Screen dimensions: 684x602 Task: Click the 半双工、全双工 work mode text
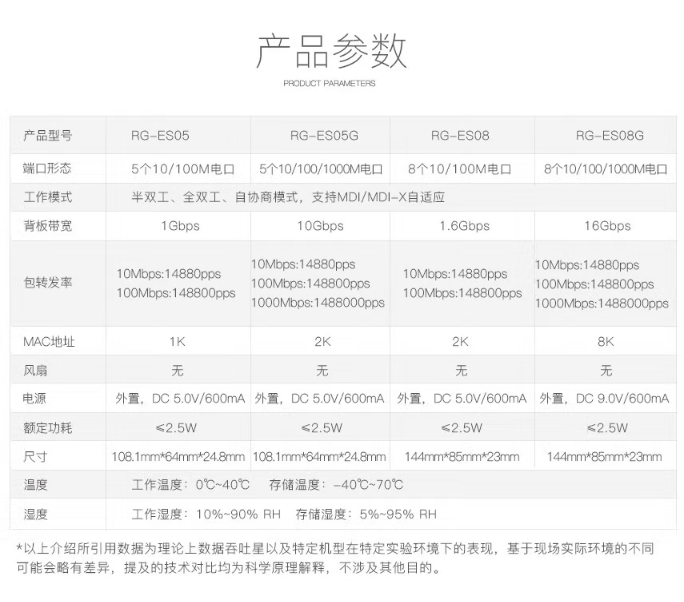click(288, 197)
